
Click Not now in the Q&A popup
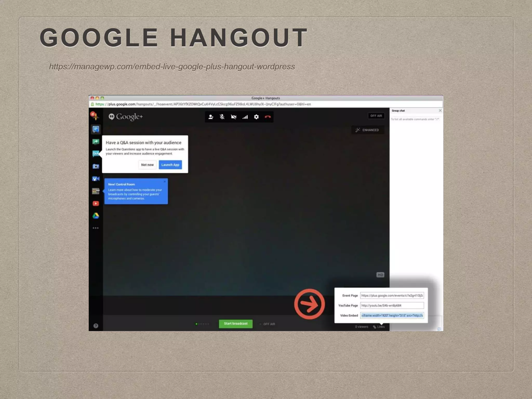tap(147, 165)
